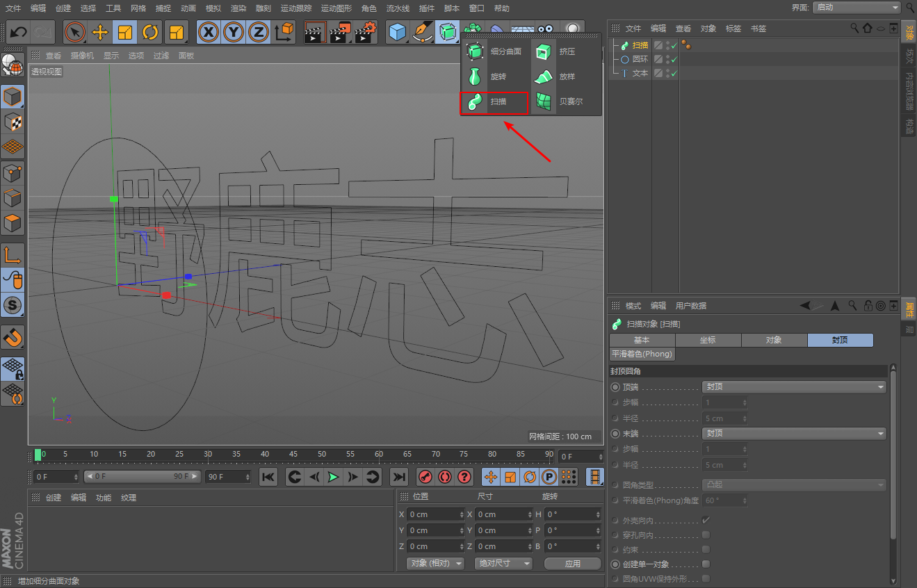
Task: Click the Undo arrow in top toolbar
Action: pyautogui.click(x=18, y=32)
